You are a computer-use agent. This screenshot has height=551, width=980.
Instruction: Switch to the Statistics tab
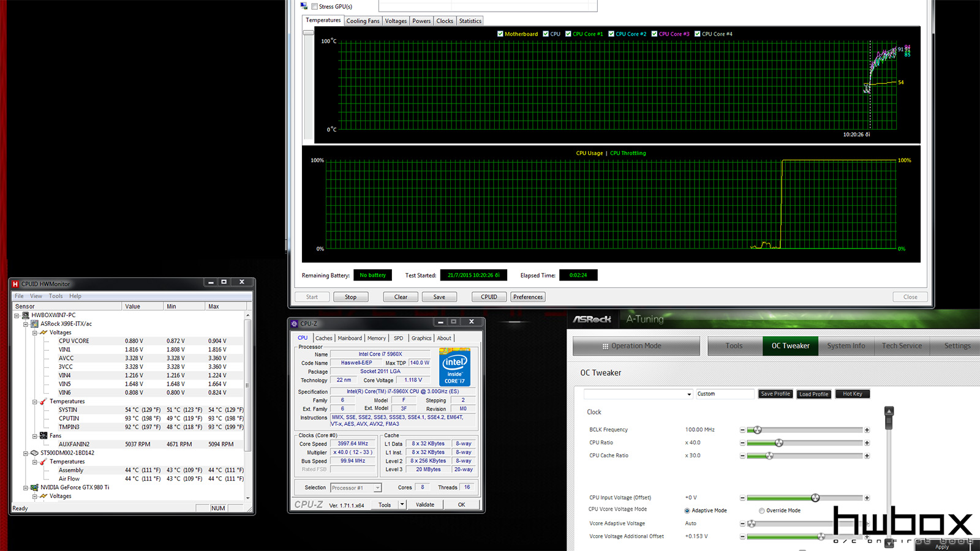[x=470, y=21]
